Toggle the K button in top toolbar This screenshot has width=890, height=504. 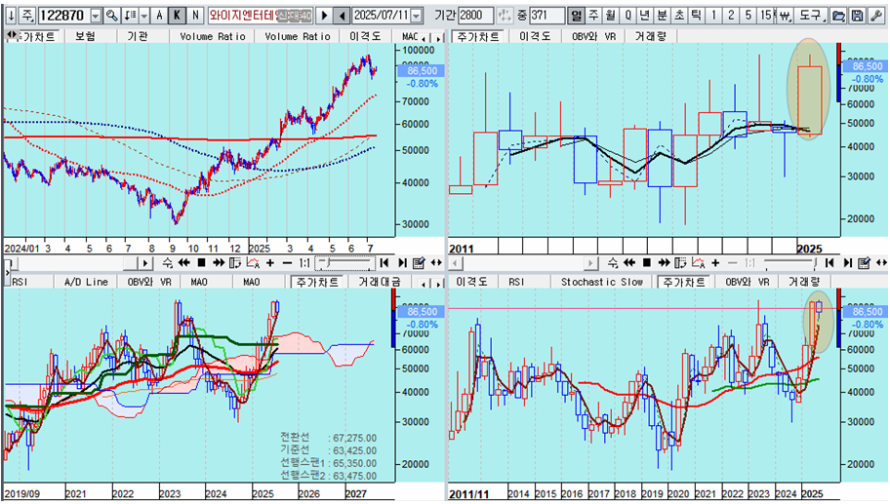click(177, 16)
